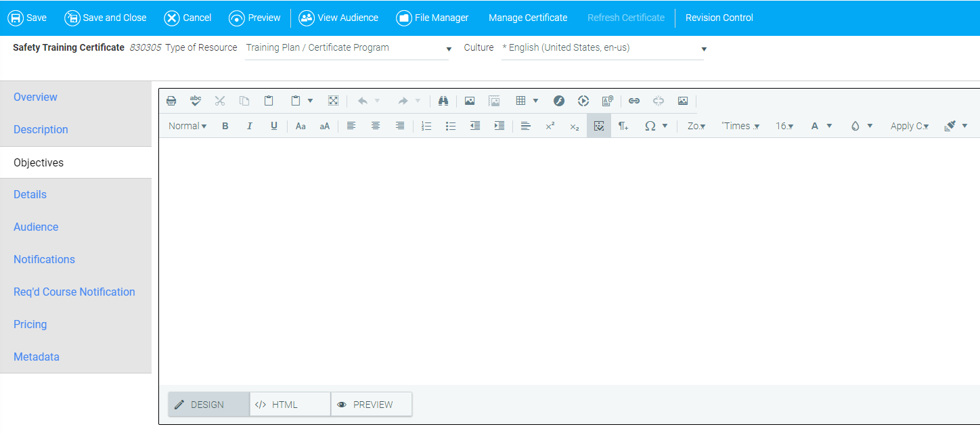This screenshot has height=433, width=980.
Task: Open the background color picker droplet
Action: pyautogui.click(x=855, y=126)
